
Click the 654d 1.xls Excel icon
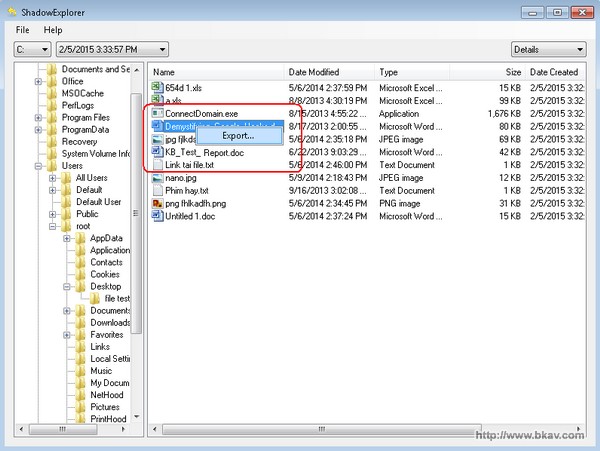coord(157,88)
